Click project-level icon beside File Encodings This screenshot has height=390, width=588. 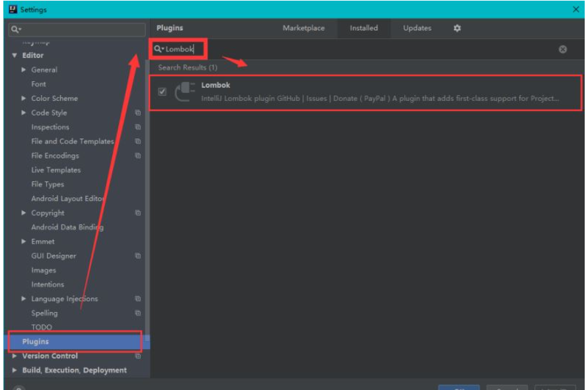tap(137, 156)
